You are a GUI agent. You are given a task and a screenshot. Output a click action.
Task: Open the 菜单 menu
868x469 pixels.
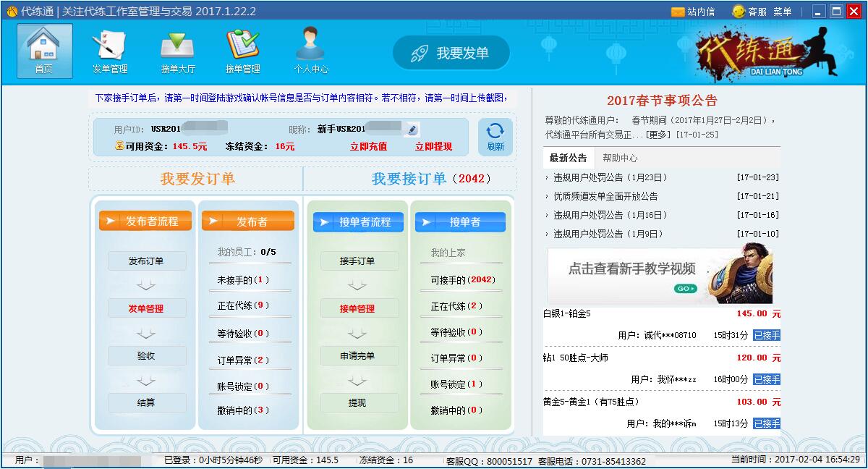783,12
